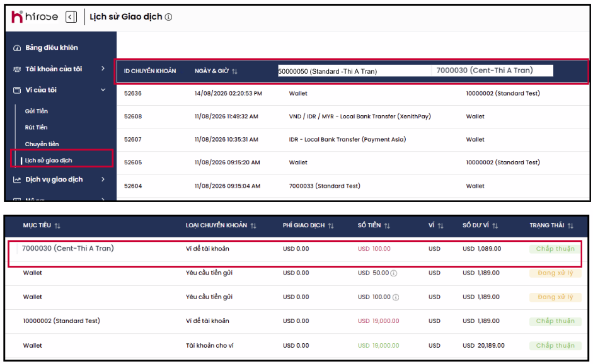Sort MỤC TIÊU column using arrows
The image size is (593, 364).
pyautogui.click(x=57, y=225)
